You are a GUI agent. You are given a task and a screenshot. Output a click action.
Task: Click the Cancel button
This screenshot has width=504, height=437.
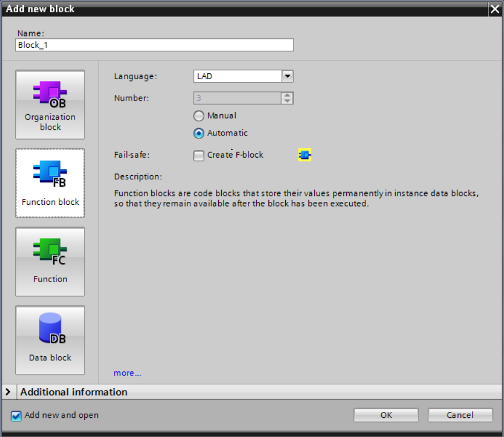pos(460,415)
